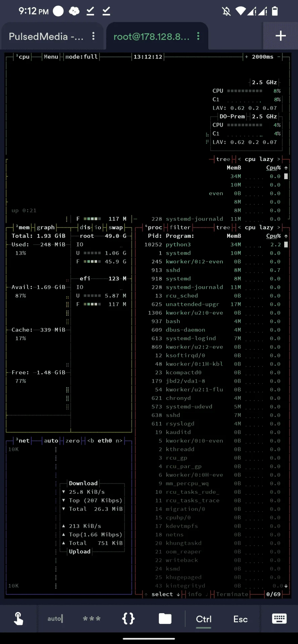Open the snippets curly braces icon
Viewport: 298px width, 644px height.
(128, 619)
